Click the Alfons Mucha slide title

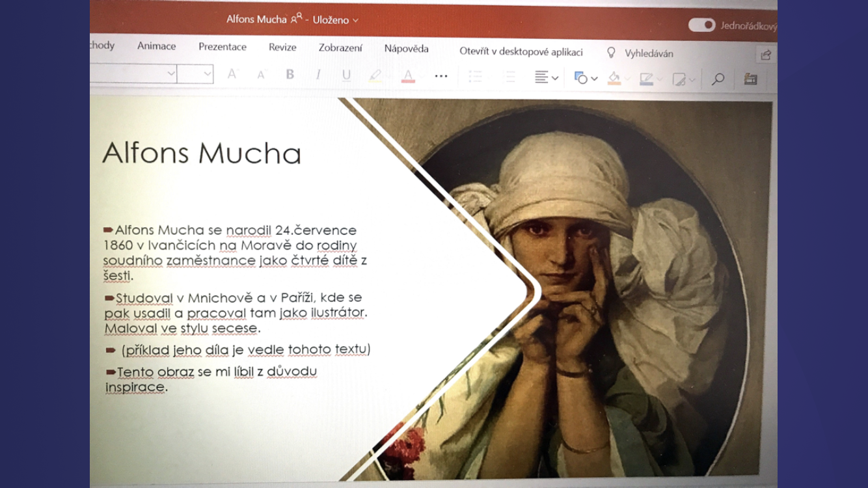202,154
